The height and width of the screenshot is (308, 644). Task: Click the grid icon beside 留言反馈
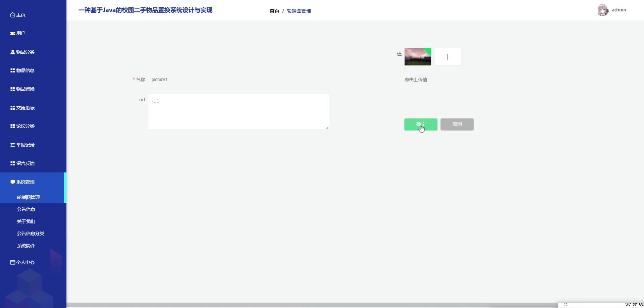pos(12,163)
